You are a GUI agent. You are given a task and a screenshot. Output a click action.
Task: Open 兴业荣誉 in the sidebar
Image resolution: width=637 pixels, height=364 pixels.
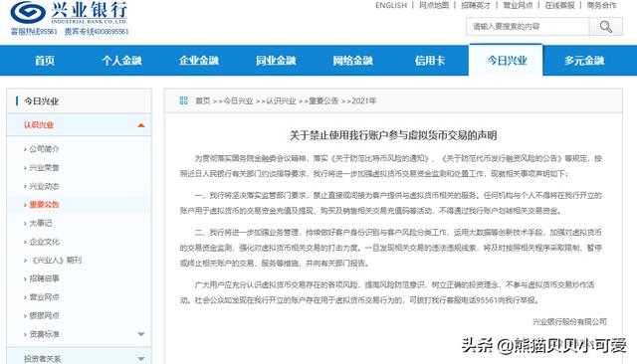(x=44, y=168)
